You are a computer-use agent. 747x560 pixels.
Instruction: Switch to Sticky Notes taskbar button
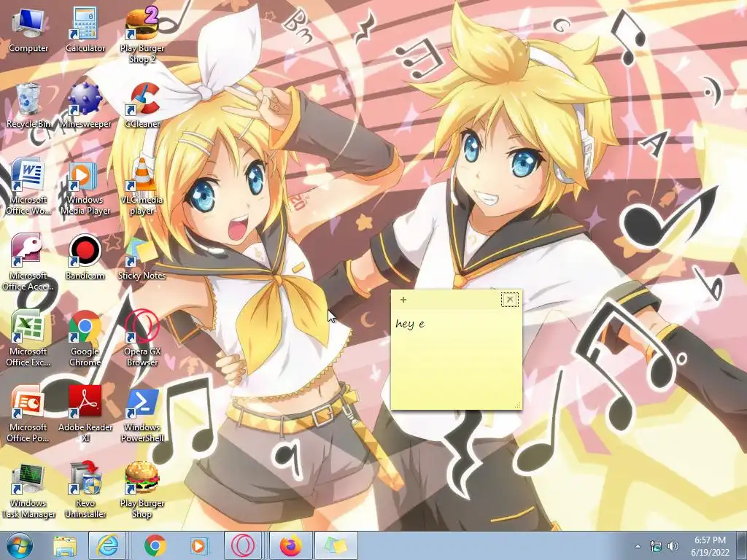(x=336, y=545)
